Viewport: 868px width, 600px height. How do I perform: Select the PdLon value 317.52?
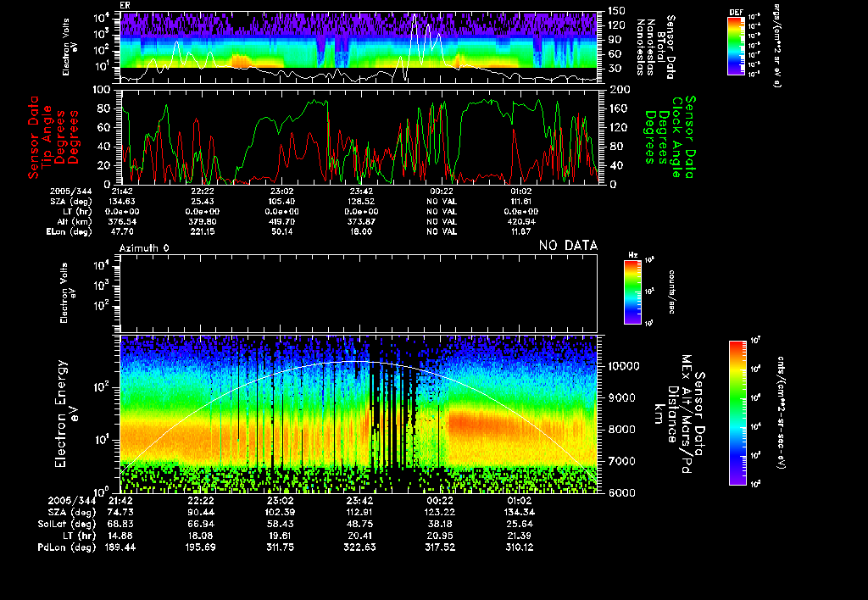[x=440, y=547]
